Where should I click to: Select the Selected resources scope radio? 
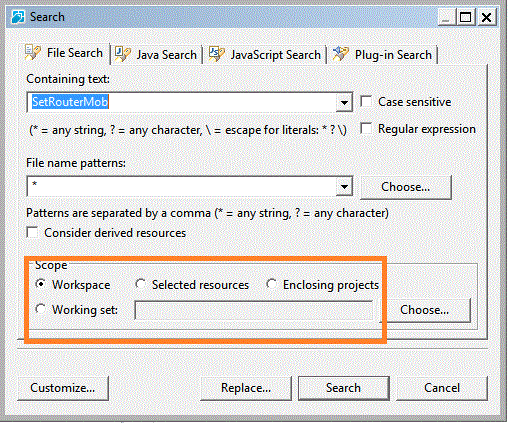(140, 284)
